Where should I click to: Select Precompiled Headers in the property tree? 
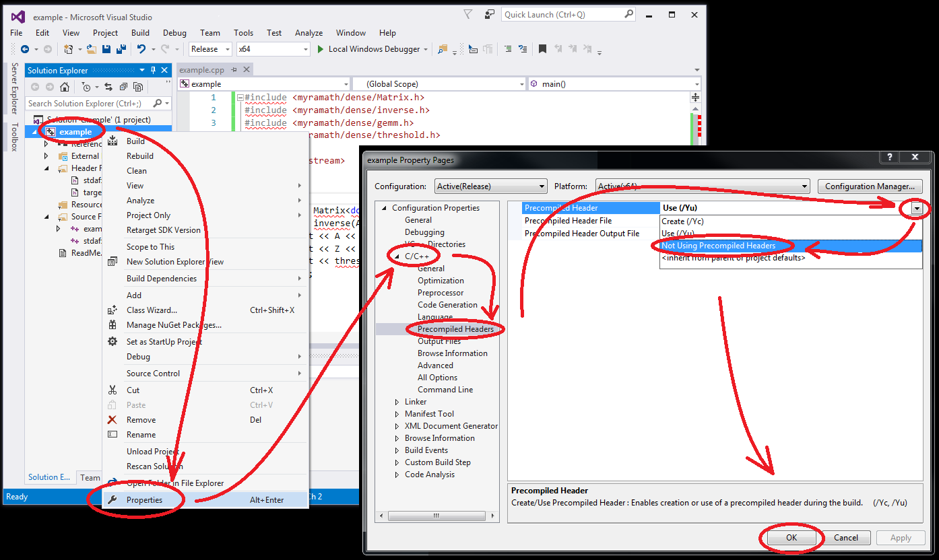[455, 329]
